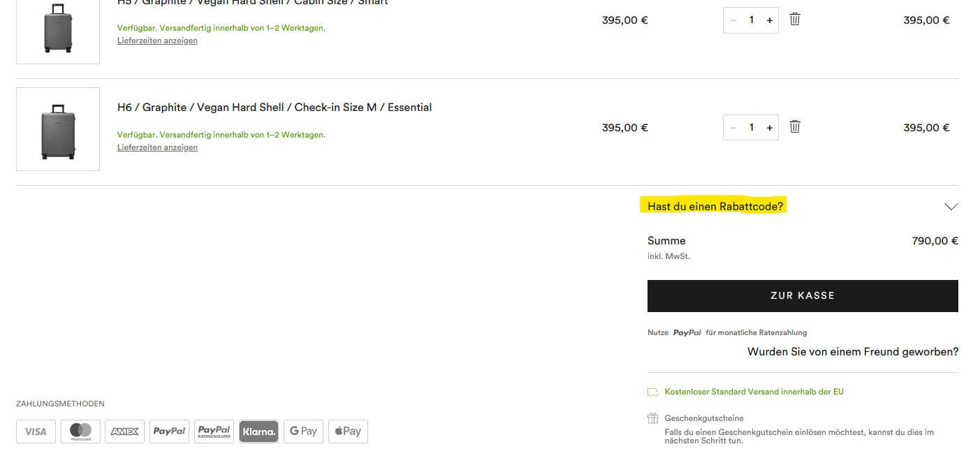980x465 pixels.
Task: Select the Apple Pay icon
Action: (x=348, y=431)
